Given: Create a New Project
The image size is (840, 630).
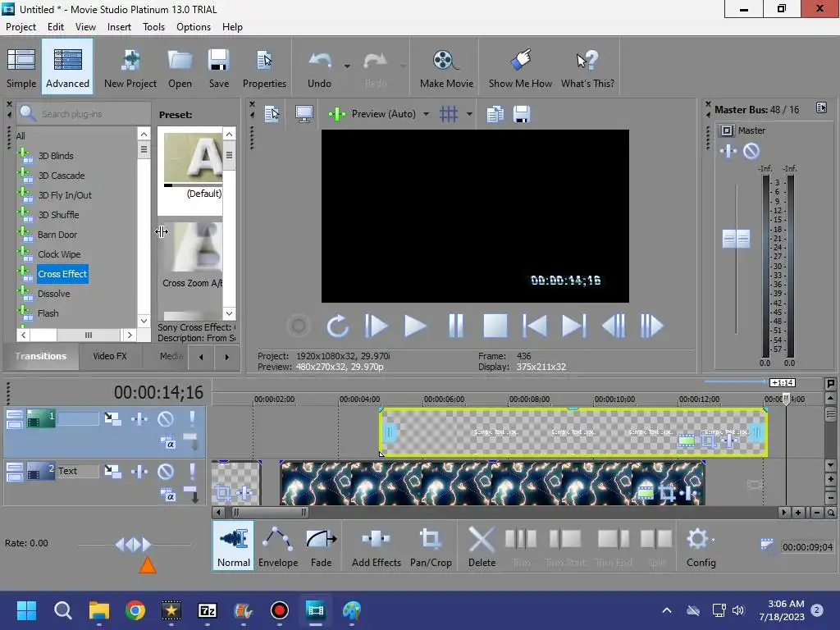Looking at the screenshot, I should click(x=130, y=67).
